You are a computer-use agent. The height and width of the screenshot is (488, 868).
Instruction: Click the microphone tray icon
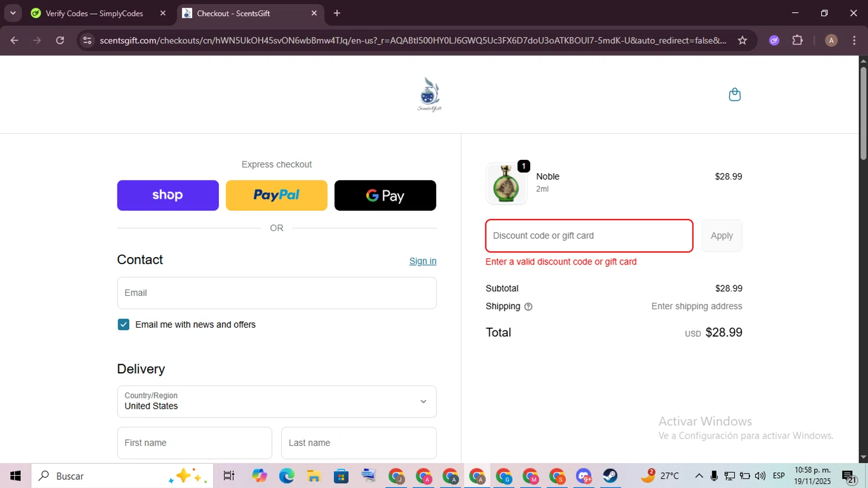pos(714,476)
